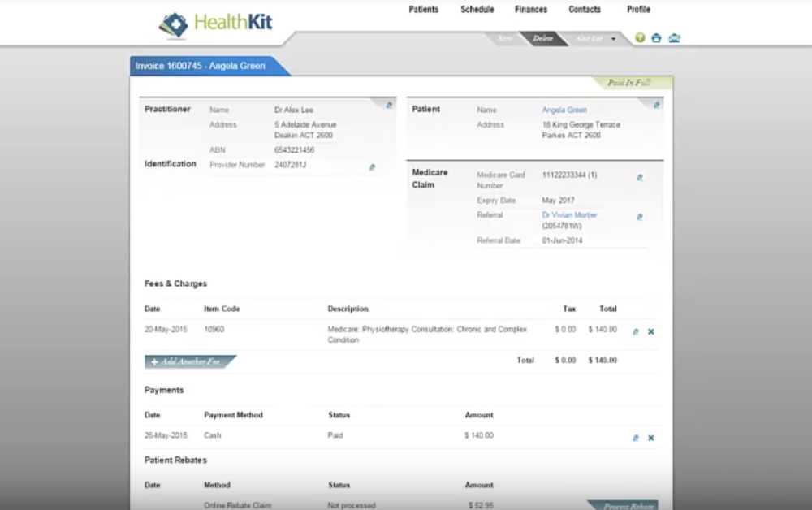Edit the 26-May-2015 Cash payment

pyautogui.click(x=636, y=438)
